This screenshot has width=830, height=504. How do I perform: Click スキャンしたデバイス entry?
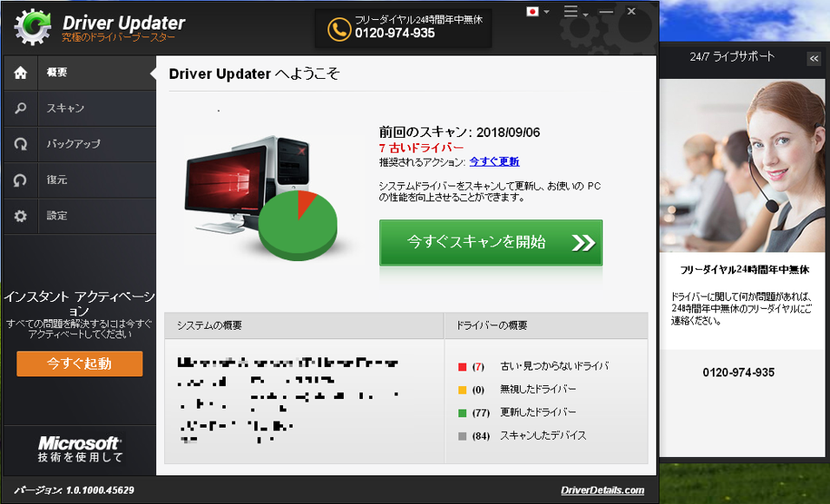543,435
